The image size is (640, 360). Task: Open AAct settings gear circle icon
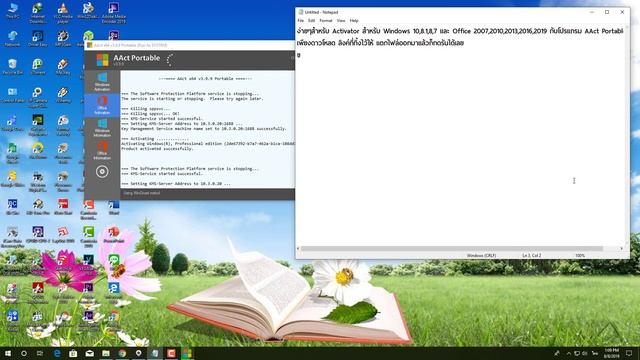pyautogui.click(x=102, y=172)
